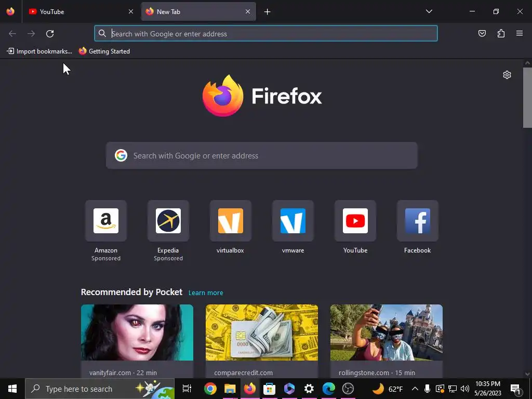Go forward one page
This screenshot has height=399, width=532.
[x=31, y=34]
